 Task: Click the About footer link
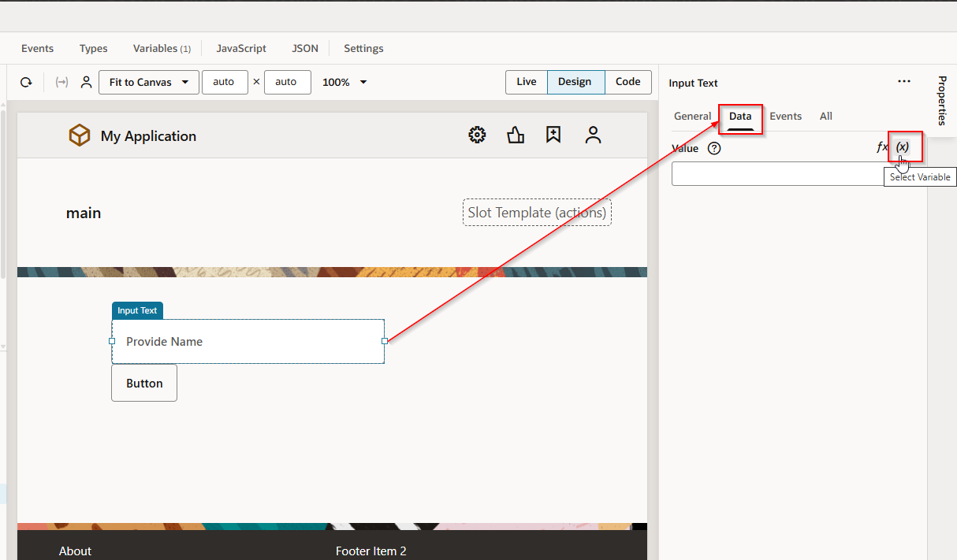coord(75,551)
